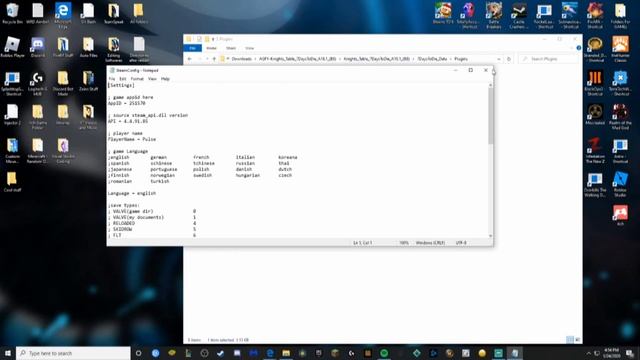The width and height of the screenshot is (640, 360).
Task: Open the TeamSpeak desktop folder icon
Action: click(x=113, y=13)
